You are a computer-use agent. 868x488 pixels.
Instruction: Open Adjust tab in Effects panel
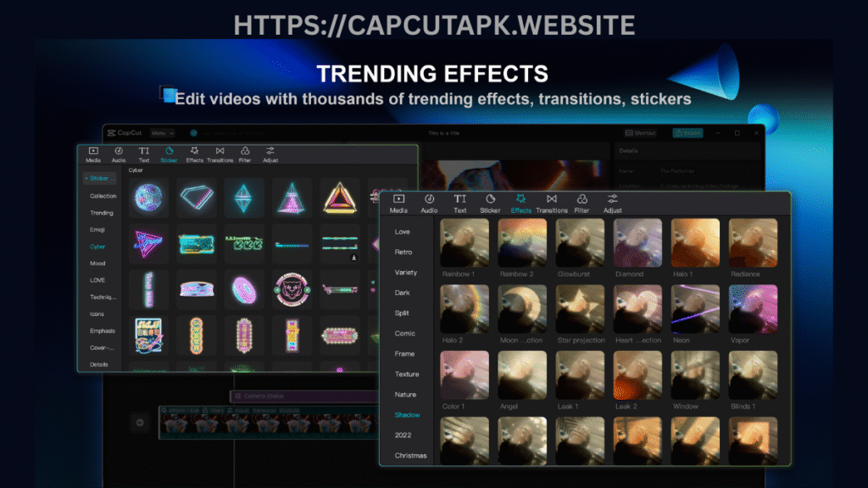pyautogui.click(x=612, y=203)
